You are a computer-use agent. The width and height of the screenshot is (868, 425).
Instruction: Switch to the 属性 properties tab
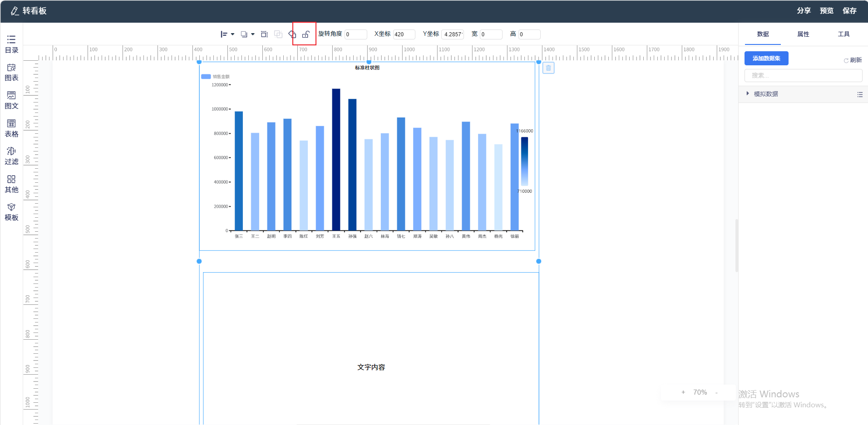[803, 34]
